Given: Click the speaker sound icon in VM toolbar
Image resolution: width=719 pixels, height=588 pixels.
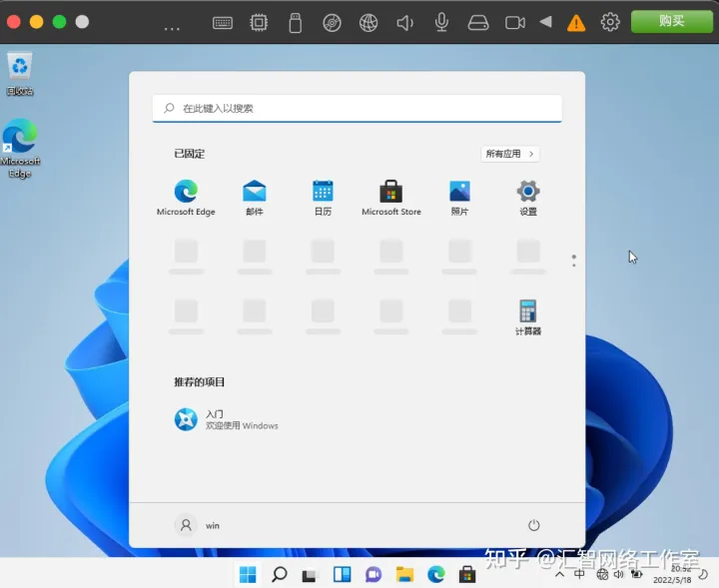Looking at the screenshot, I should 404,22.
